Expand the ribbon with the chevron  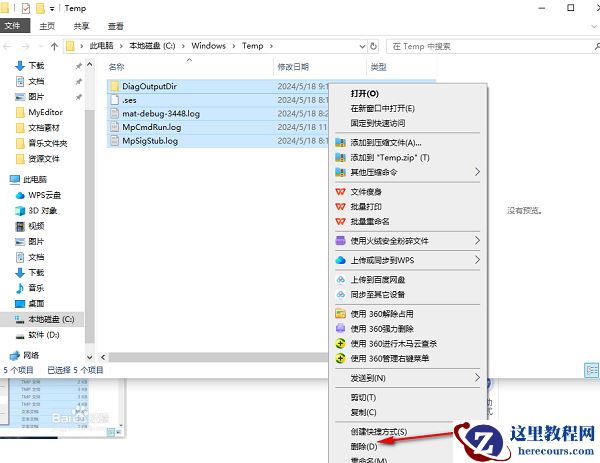pos(594,26)
